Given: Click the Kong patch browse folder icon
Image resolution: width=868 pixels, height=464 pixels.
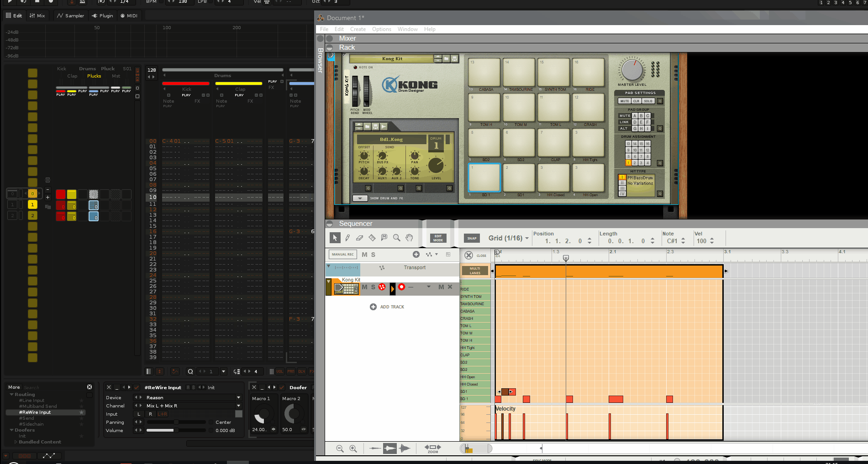Looking at the screenshot, I should [446, 58].
